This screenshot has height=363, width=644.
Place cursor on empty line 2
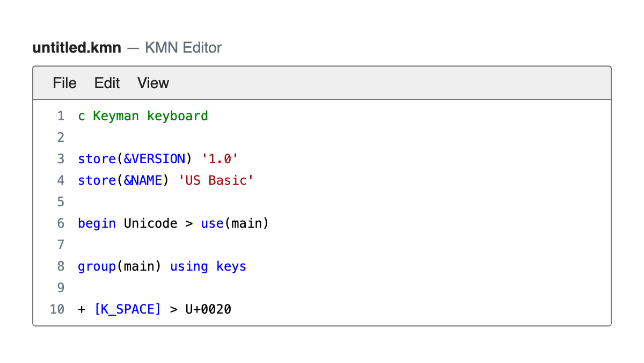tap(343, 137)
